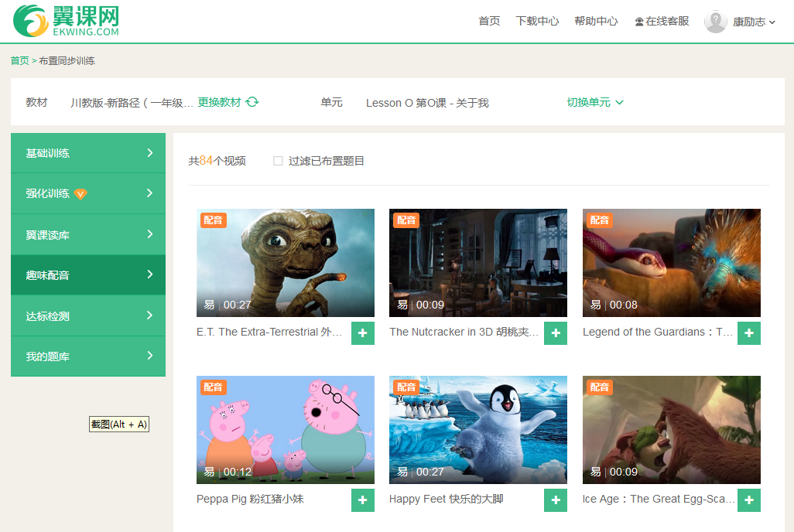Image resolution: width=794 pixels, height=532 pixels.
Task: Click the 配音 badge on Legend of the Guardians
Action: point(600,220)
